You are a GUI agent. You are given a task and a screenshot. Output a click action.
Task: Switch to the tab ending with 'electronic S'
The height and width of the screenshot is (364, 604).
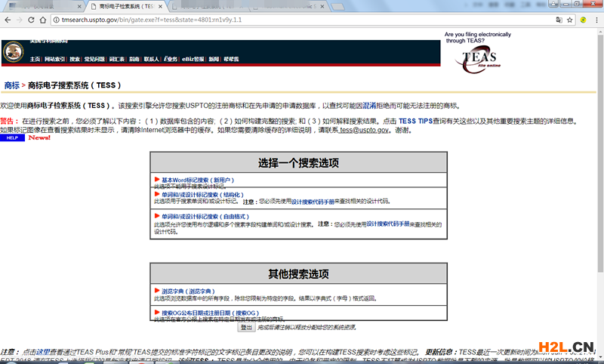(289, 7)
